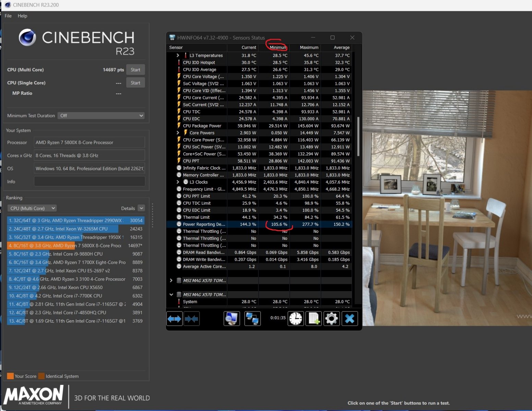Click the expand-columns blue arrows icon in HWiNFO

[x=174, y=319]
